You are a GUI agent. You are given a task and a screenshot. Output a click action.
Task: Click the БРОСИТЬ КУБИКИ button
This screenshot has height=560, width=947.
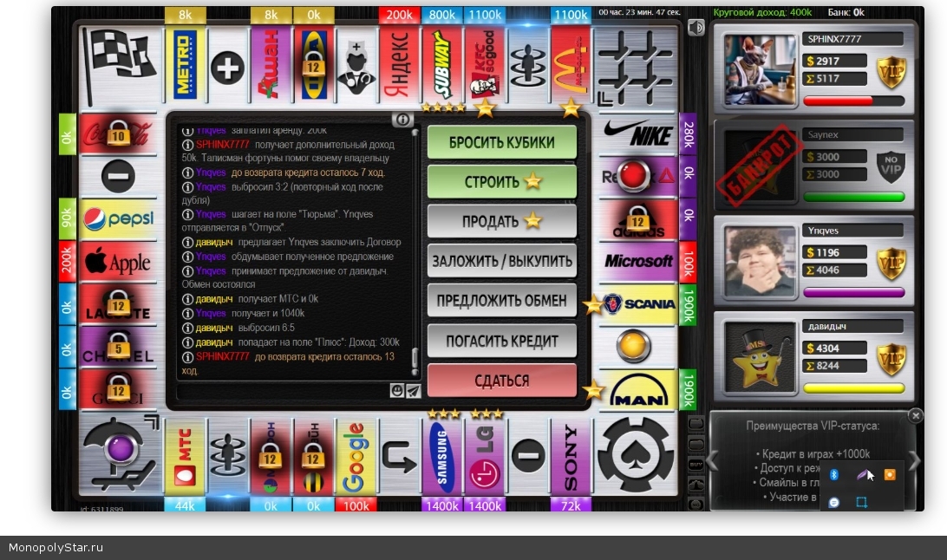[x=502, y=142]
